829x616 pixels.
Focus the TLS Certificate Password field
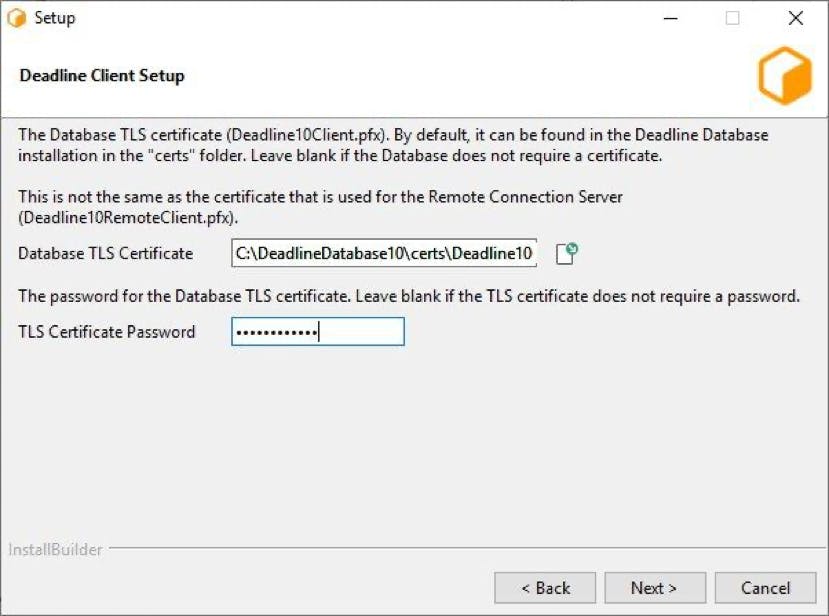click(x=318, y=332)
